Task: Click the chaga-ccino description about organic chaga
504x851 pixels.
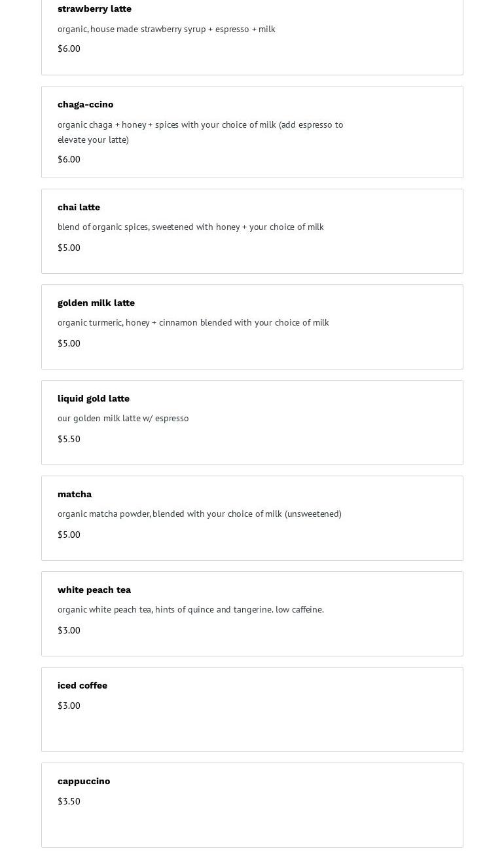Action: (x=200, y=132)
